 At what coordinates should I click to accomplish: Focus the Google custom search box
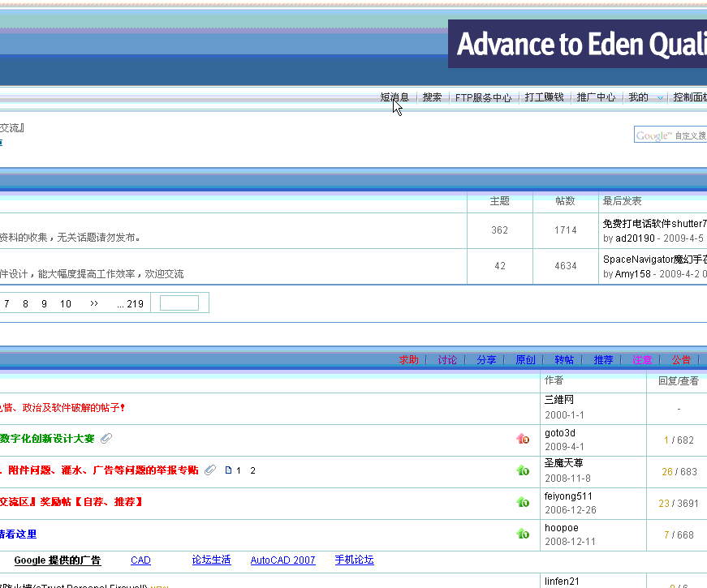[670, 135]
